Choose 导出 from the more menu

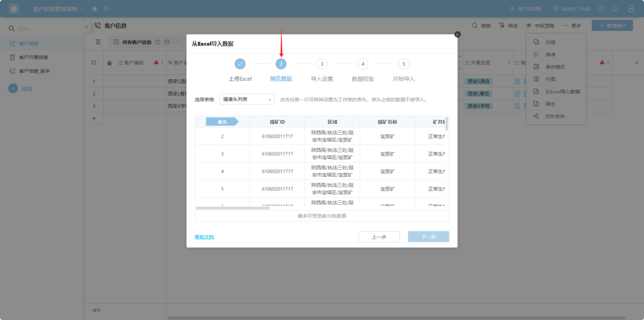550,104
